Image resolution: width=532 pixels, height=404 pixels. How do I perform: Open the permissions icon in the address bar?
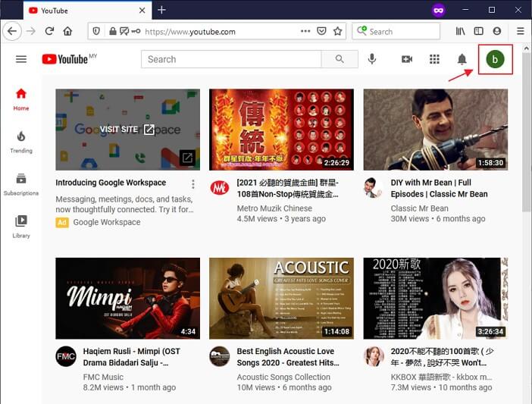[124, 31]
